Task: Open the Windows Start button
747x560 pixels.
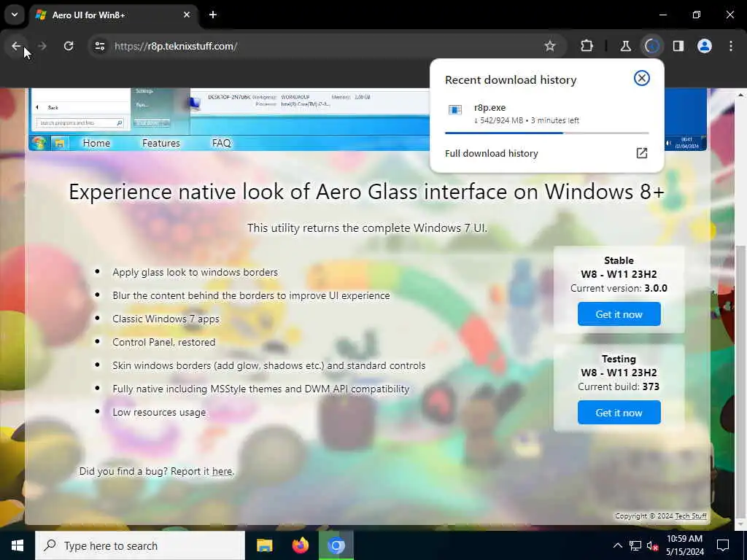Action: (18, 545)
